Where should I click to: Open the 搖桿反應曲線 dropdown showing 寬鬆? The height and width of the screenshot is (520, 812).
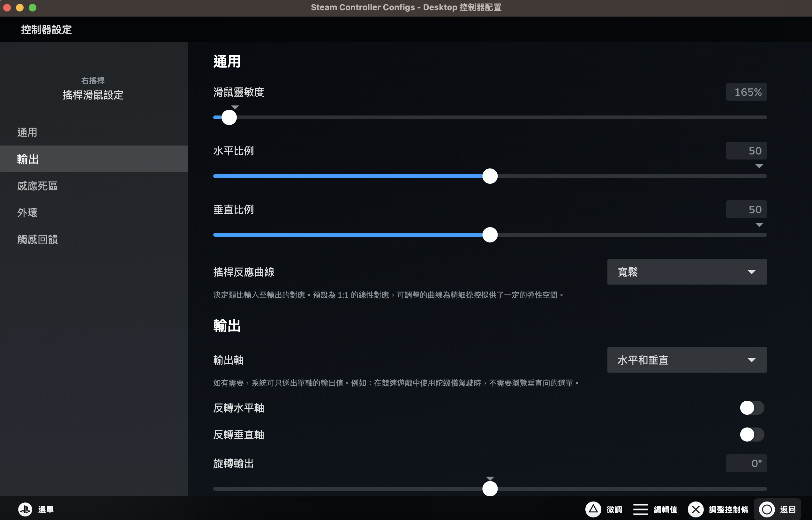(687, 272)
